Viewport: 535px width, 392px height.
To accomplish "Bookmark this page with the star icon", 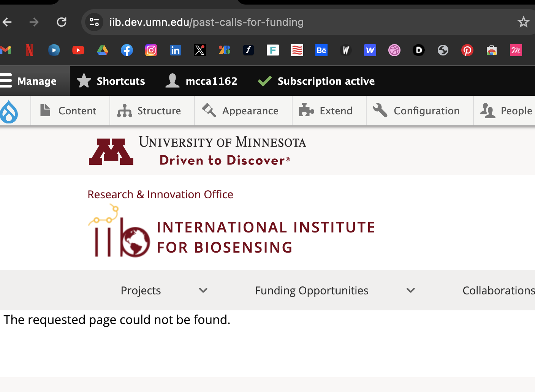I will [523, 22].
